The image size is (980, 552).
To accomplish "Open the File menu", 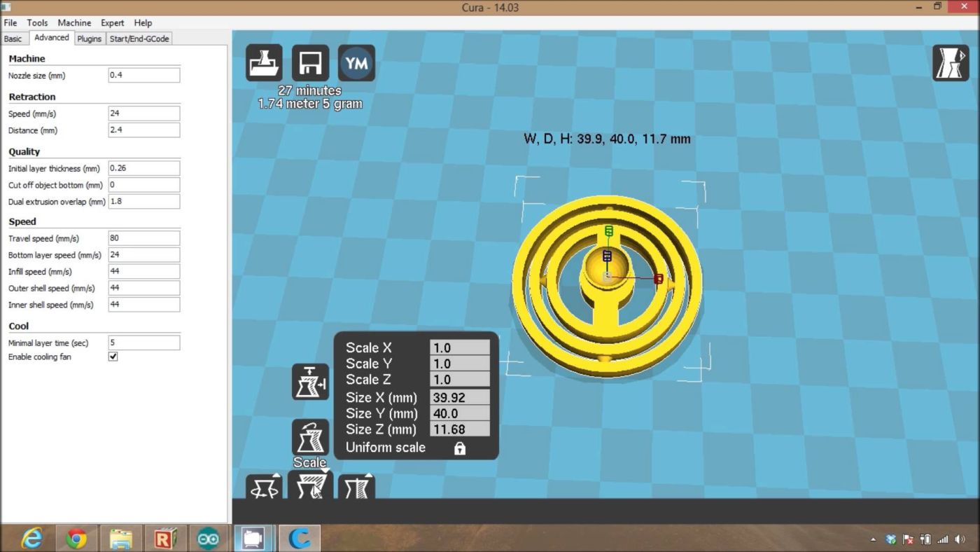I will tap(10, 22).
